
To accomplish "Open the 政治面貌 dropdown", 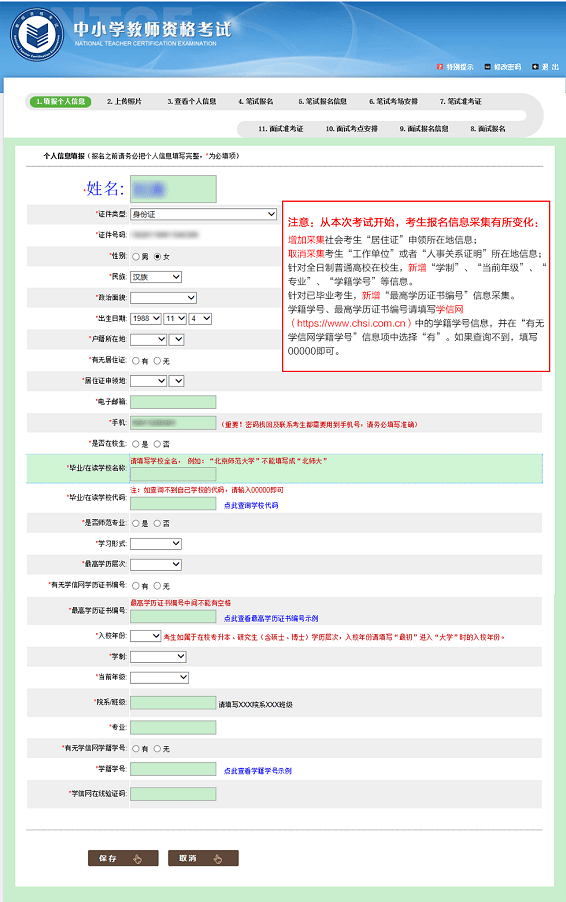I will point(163,297).
